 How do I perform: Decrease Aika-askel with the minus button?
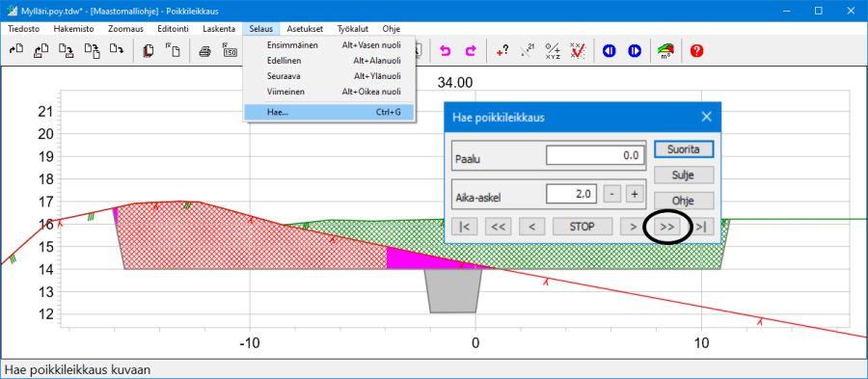[611, 194]
